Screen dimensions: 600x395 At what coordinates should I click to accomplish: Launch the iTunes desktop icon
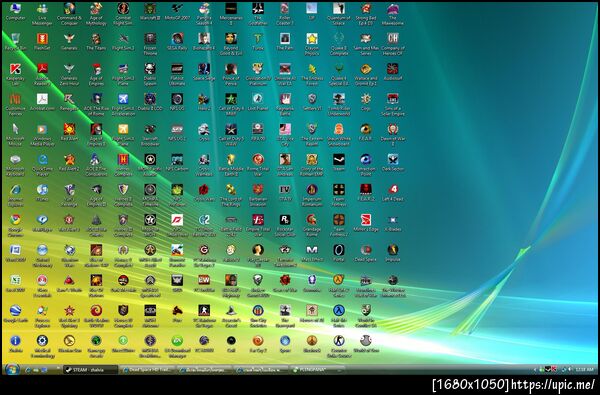point(42,193)
